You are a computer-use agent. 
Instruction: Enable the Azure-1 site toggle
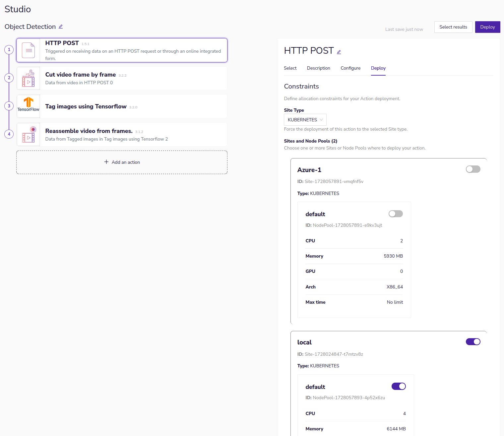(x=473, y=169)
